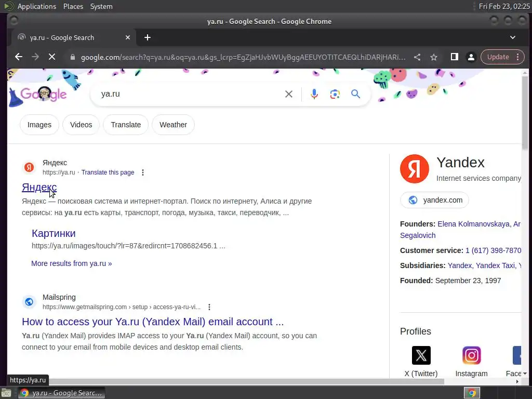Click the vertical page scrollbar
This screenshot has width=532, height=399.
(x=525, y=112)
